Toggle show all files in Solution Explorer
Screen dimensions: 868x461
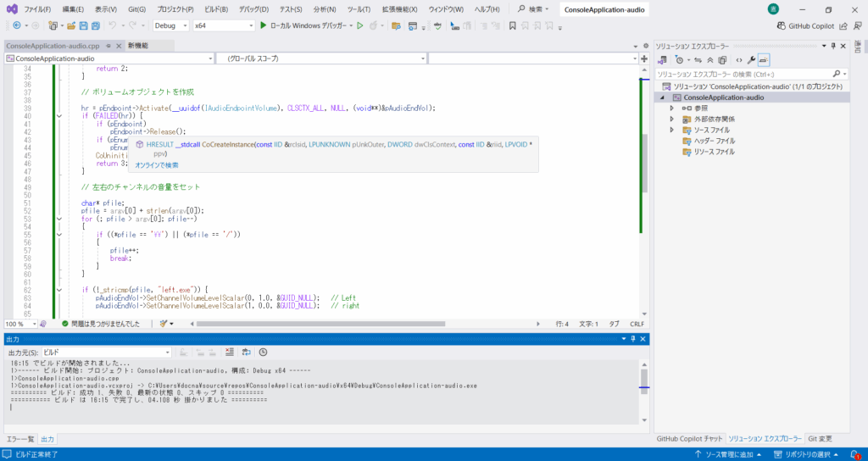[x=722, y=60]
